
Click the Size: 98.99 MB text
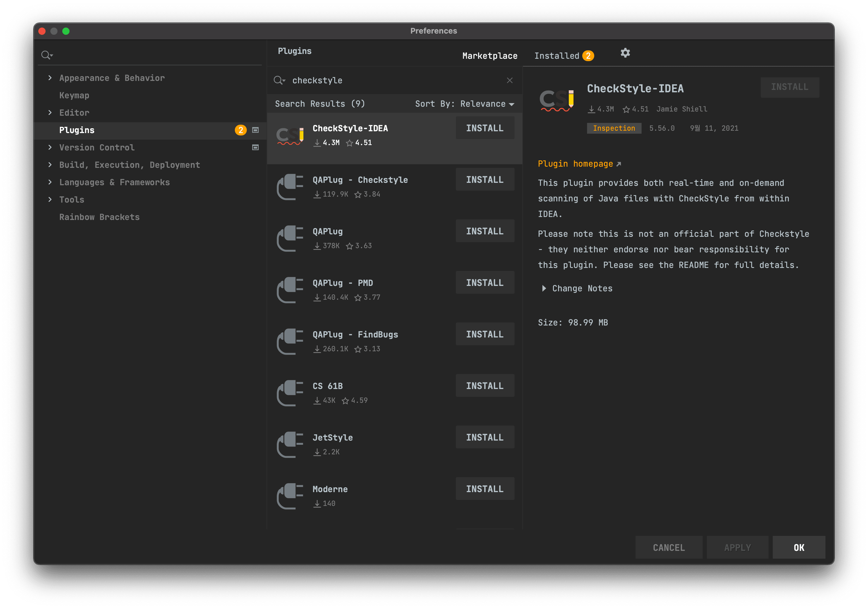point(573,322)
